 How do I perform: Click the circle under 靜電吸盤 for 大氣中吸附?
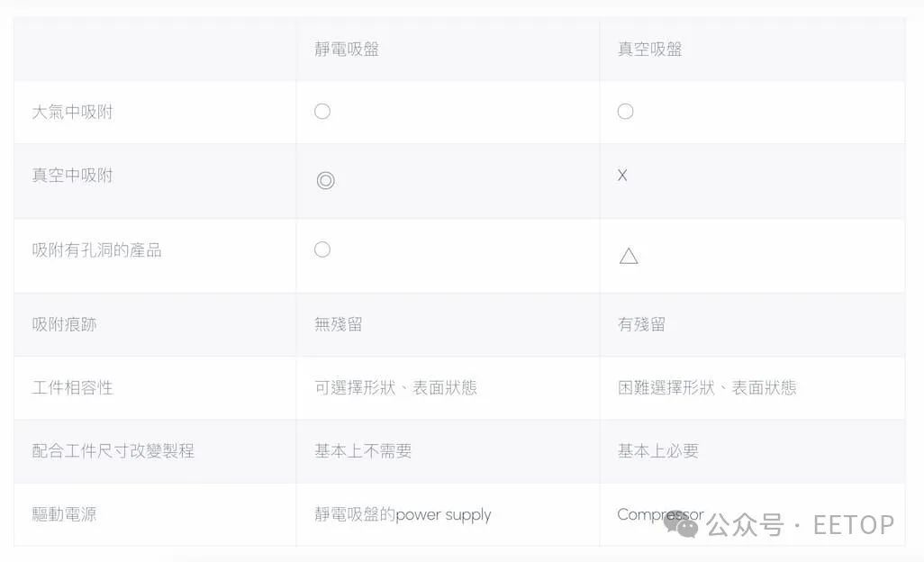(322, 112)
